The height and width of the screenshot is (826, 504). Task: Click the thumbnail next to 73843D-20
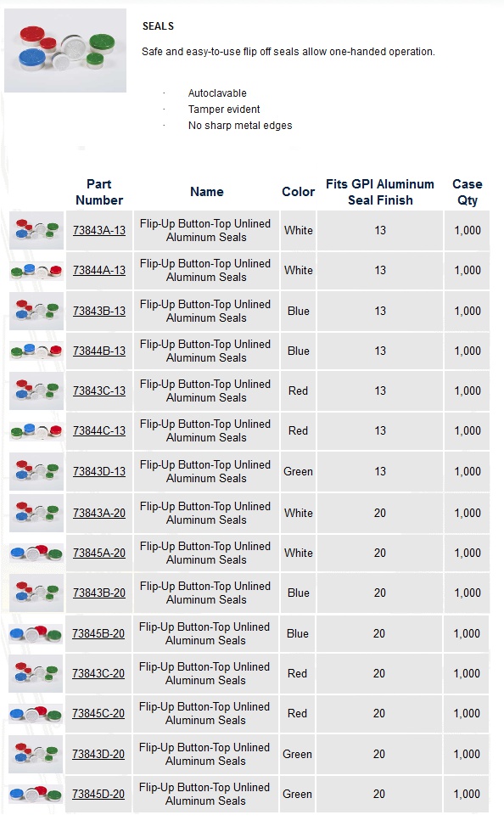[36, 755]
